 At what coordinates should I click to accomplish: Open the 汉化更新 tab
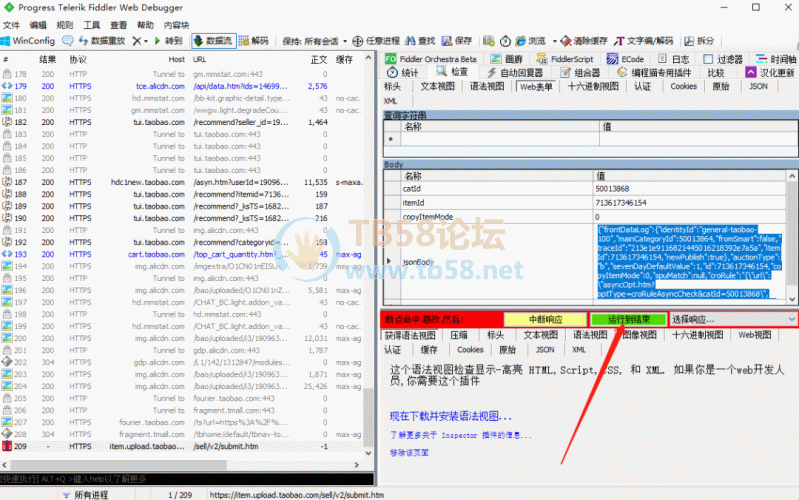coord(770,72)
